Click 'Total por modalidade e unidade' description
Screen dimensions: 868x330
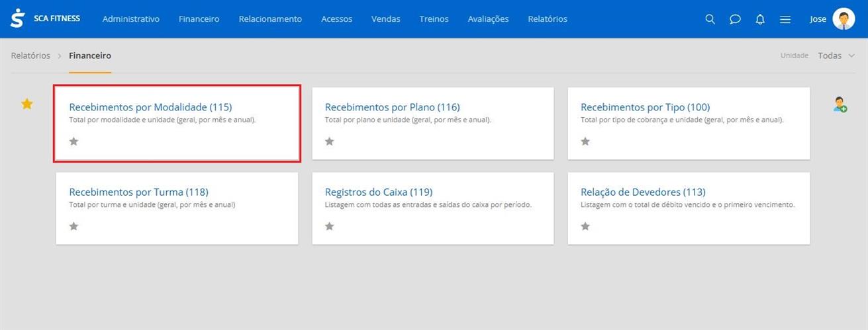(x=162, y=120)
